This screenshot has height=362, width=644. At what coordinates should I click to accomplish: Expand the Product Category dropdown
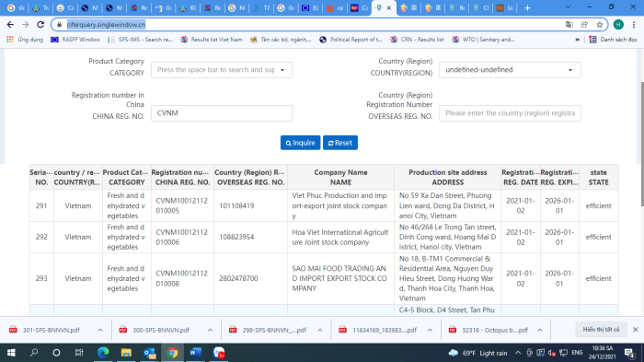[x=222, y=70]
